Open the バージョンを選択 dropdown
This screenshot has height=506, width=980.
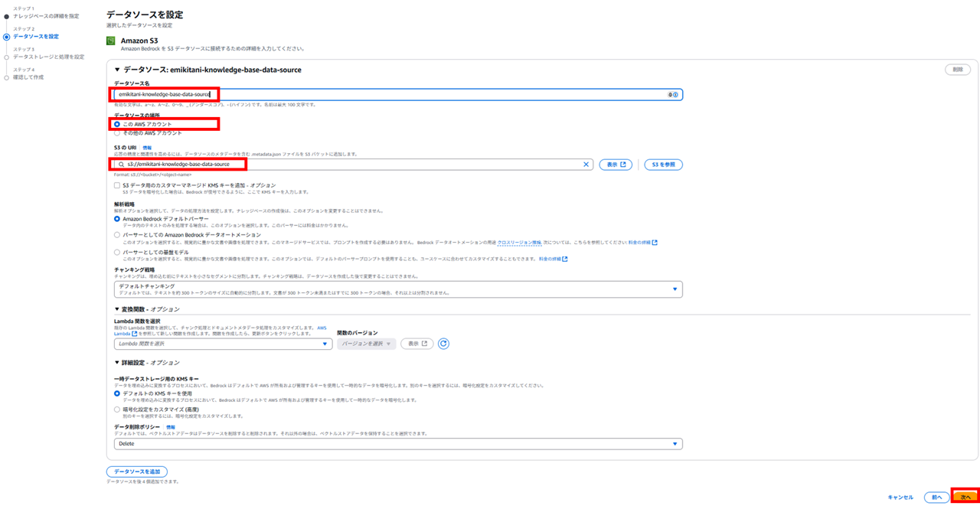point(367,344)
